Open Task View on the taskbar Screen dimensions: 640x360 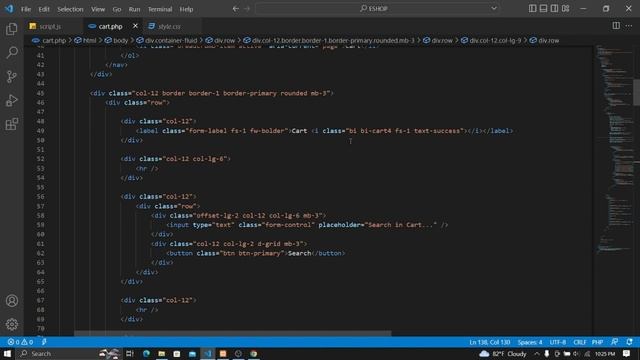pos(130,353)
